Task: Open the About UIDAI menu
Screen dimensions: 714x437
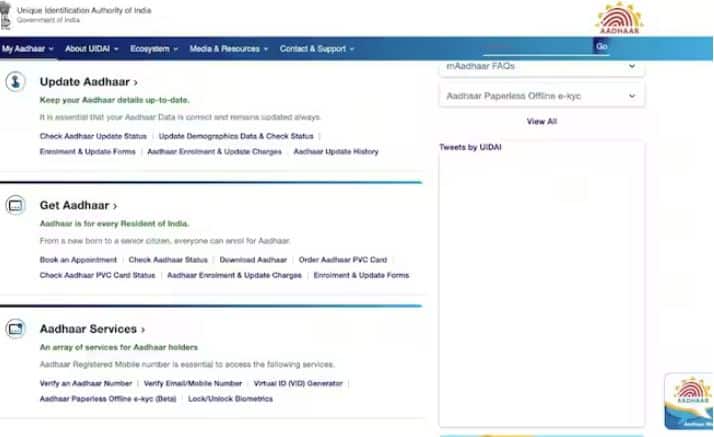Action: 91,49
